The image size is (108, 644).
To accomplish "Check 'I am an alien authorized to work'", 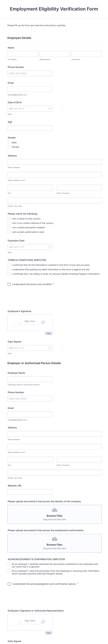I will [x=9, y=232].
